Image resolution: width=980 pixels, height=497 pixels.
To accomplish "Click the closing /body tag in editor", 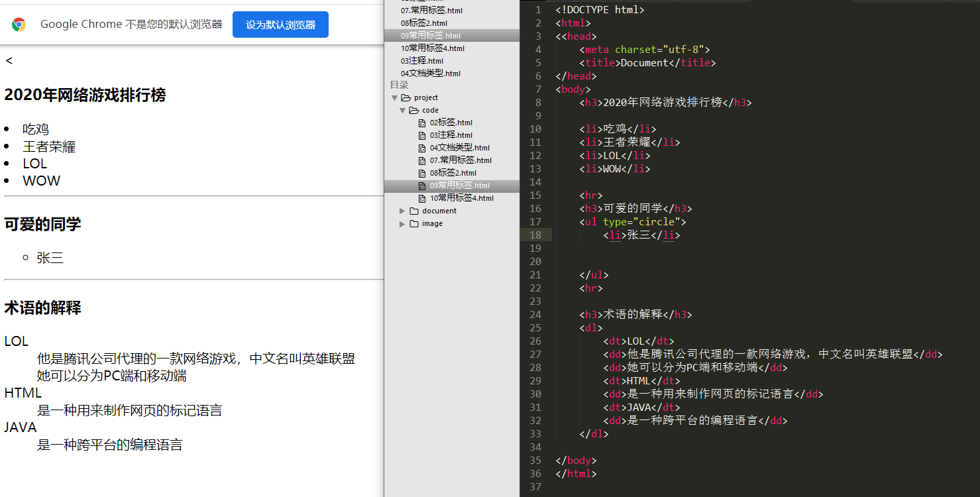I will click(576, 461).
